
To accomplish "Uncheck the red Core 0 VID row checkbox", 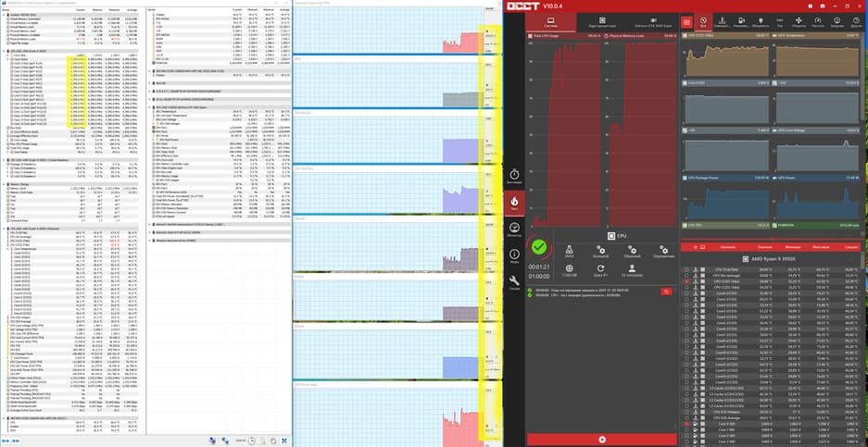I will [x=687, y=424].
